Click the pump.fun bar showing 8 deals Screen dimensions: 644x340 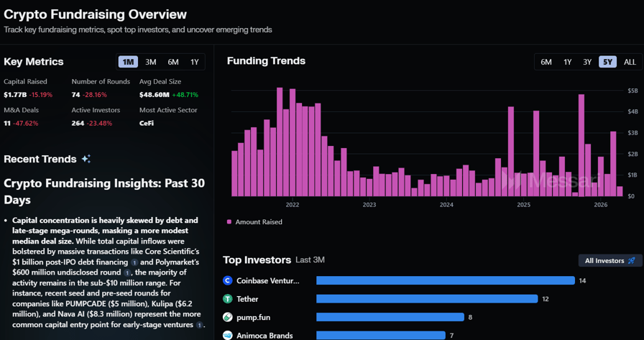coord(390,317)
